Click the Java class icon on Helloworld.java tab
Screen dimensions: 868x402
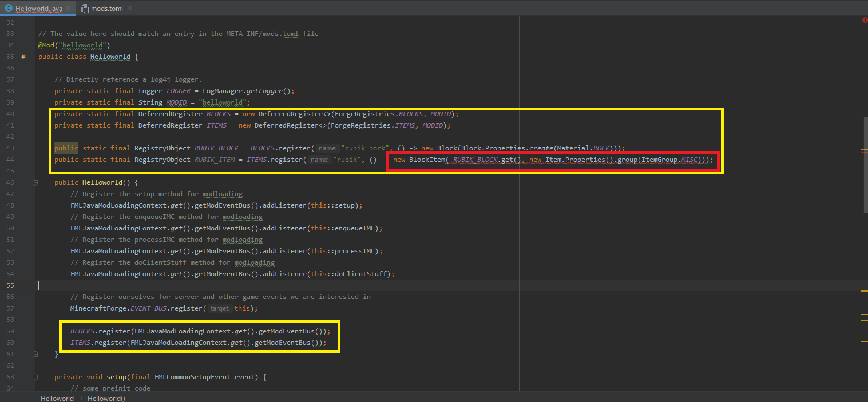9,8
